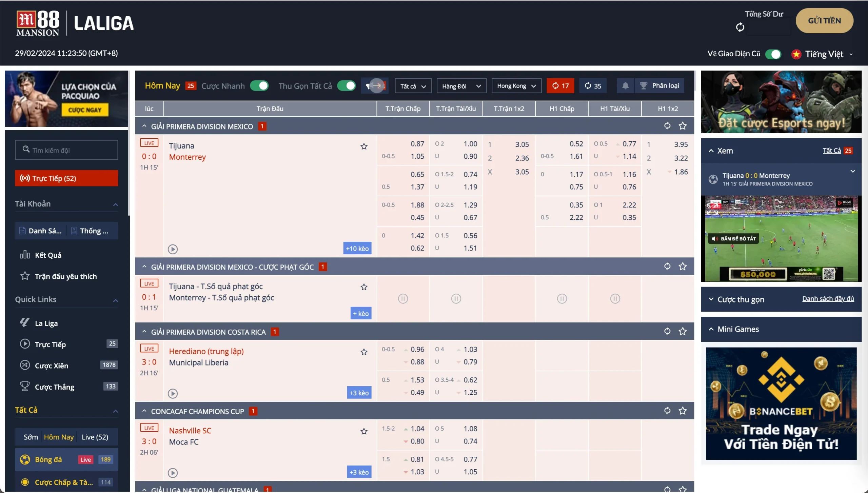Image resolution: width=868 pixels, height=493 pixels.
Task: Refresh the Giải Primera Division Mexico league
Action: click(667, 126)
